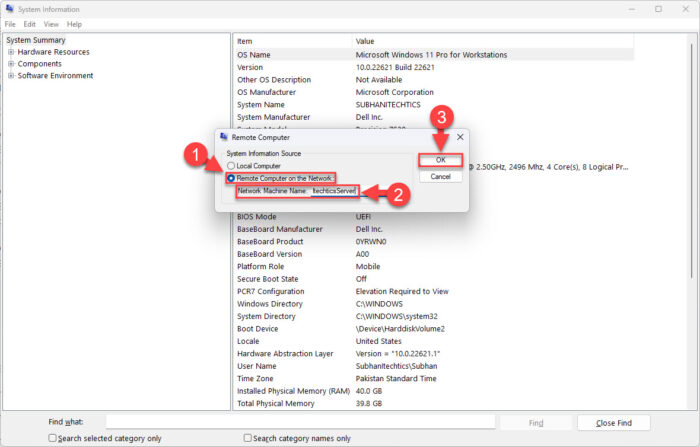The image size is (700, 447).
Task: Select Other OS Description row
Action: 434,80
